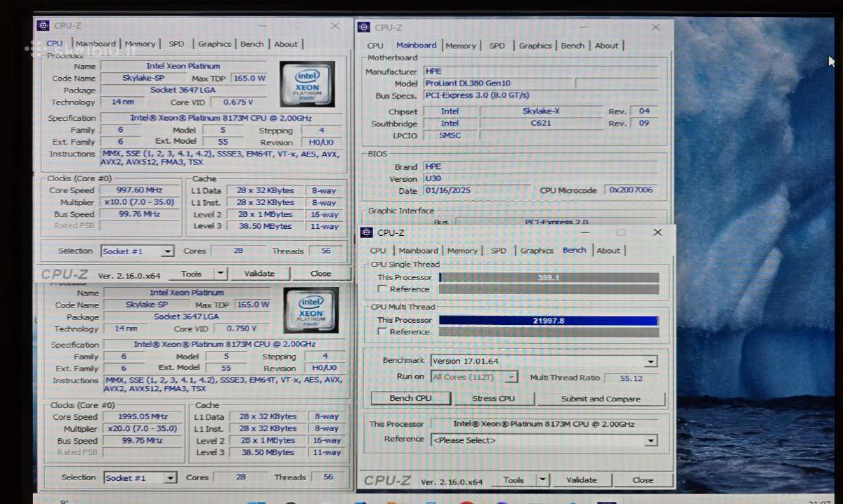Open Tools arrow in CPU tab window

click(221, 274)
